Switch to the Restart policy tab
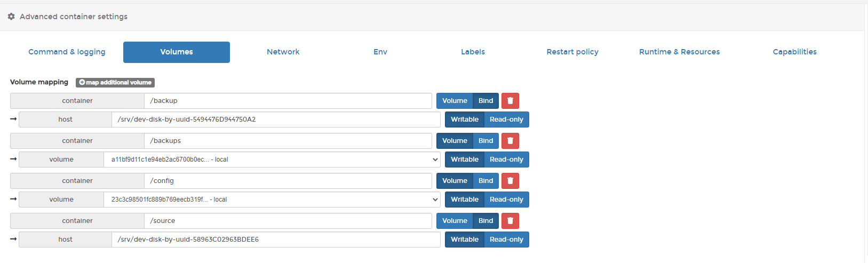This screenshot has height=263, width=868. (572, 52)
